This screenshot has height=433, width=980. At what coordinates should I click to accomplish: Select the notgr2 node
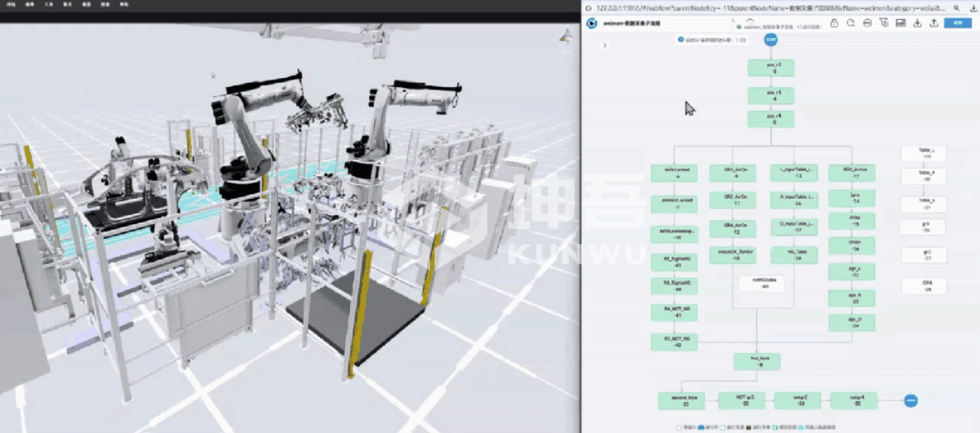(x=797, y=400)
